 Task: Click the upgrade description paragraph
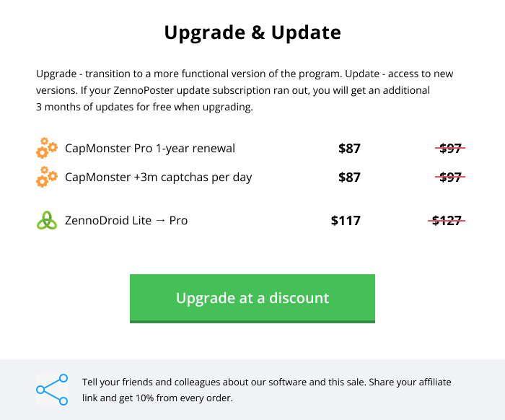[245, 90]
